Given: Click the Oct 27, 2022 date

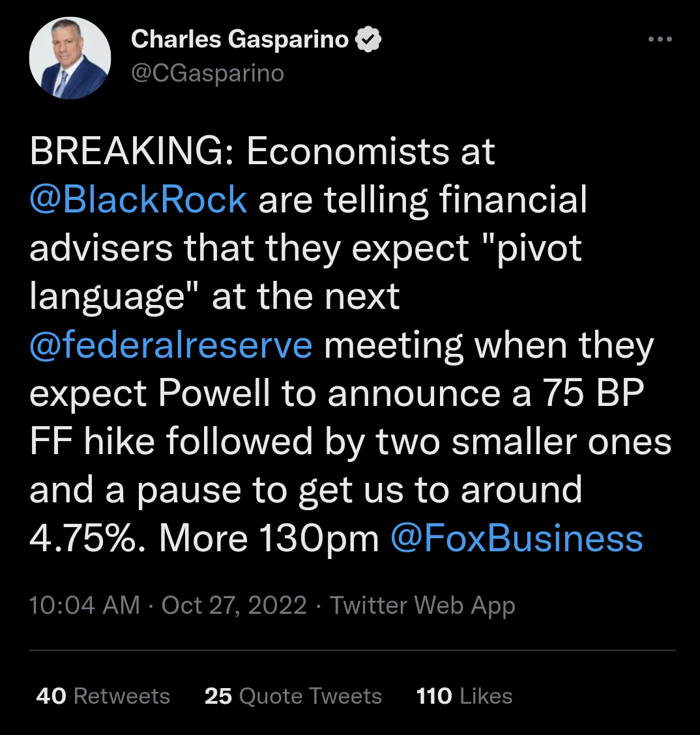Looking at the screenshot, I should point(234,605).
